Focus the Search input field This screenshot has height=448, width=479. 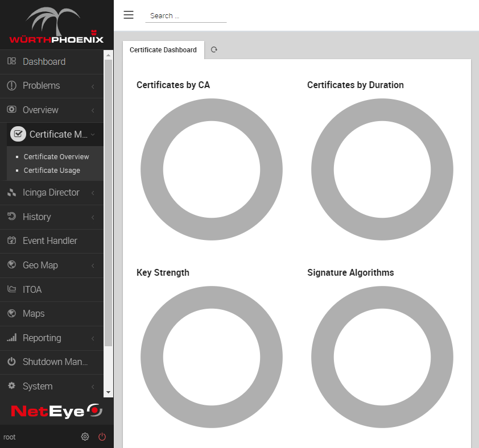coord(185,16)
